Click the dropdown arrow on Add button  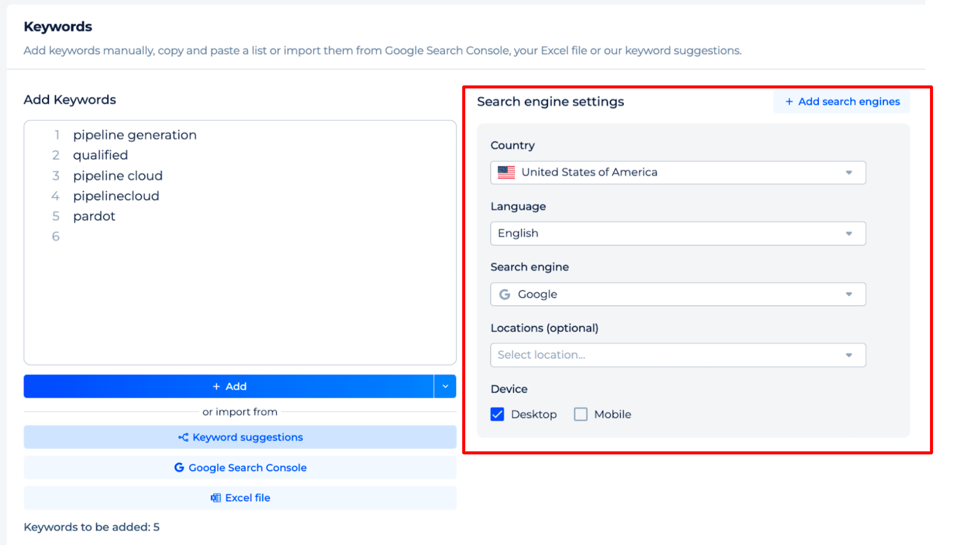point(446,386)
